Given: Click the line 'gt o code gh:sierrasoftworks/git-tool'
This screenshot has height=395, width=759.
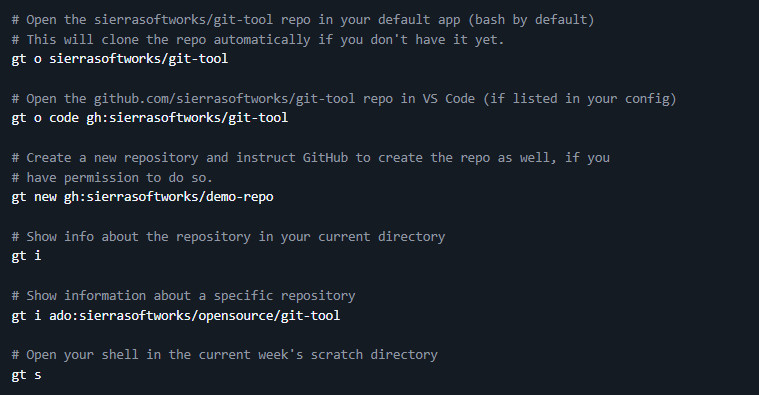Looking at the screenshot, I should [150, 118].
